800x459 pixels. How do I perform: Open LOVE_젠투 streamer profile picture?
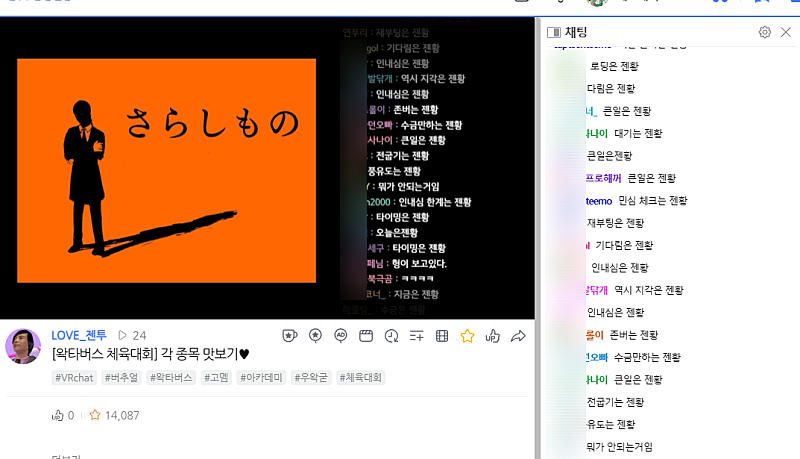point(23,346)
